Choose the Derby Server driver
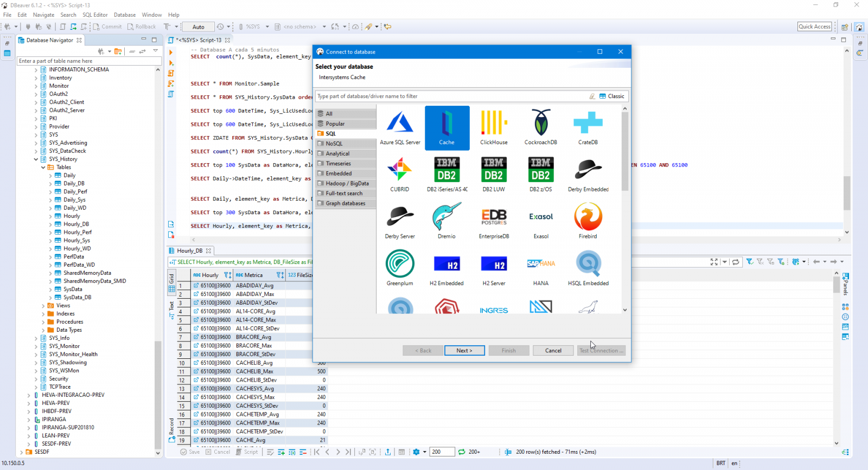The width and height of the screenshot is (868, 470). pos(400,222)
